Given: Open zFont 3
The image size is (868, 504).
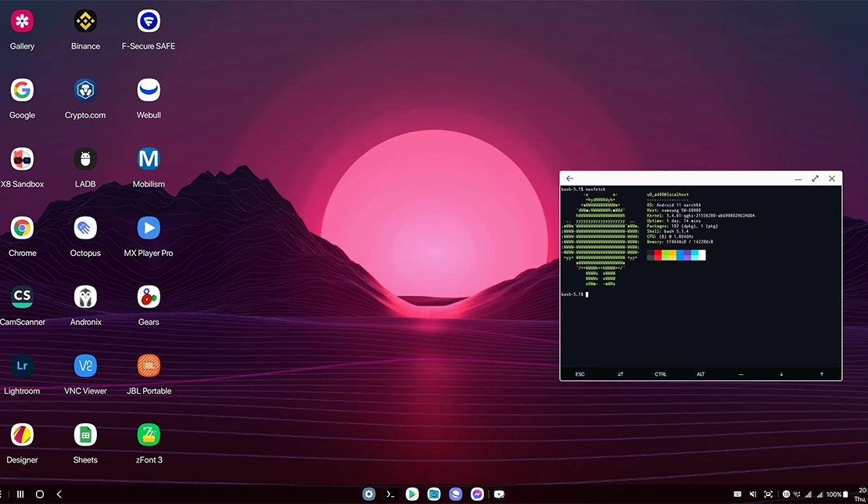Looking at the screenshot, I should [148, 434].
